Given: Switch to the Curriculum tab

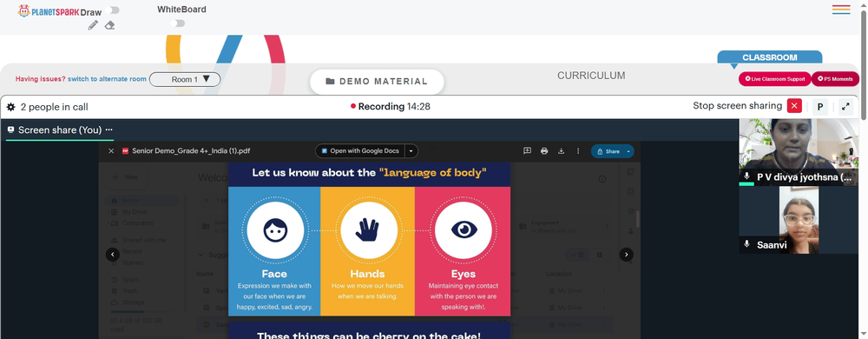Looking at the screenshot, I should point(591,76).
